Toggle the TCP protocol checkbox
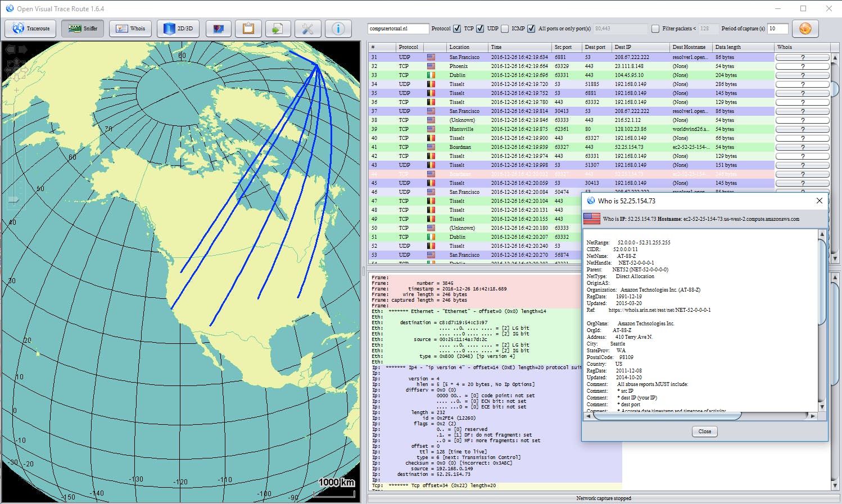This screenshot has width=842, height=504. coord(457,29)
